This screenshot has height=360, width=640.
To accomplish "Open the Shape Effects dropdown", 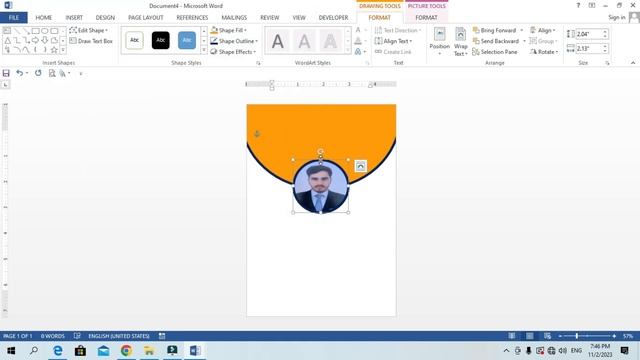I will click(233, 52).
